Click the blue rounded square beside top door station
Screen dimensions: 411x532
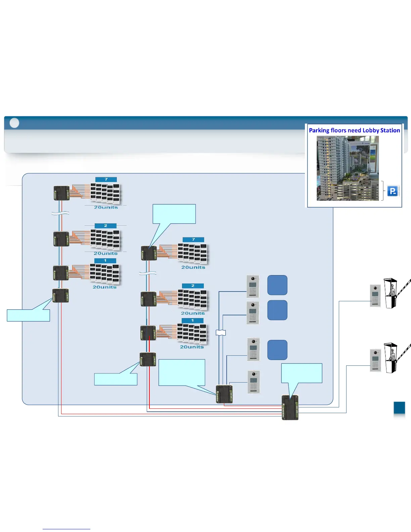coord(277,285)
